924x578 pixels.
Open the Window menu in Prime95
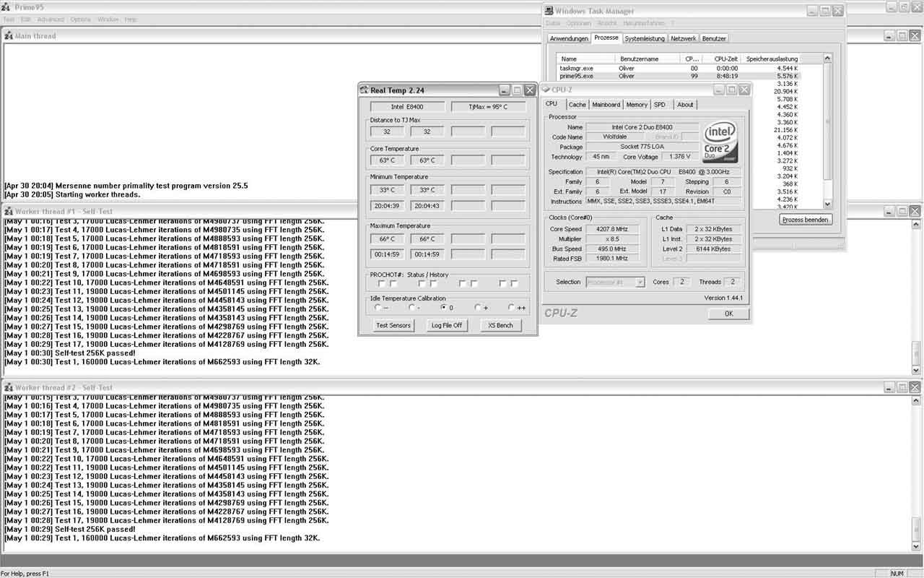[x=108, y=20]
